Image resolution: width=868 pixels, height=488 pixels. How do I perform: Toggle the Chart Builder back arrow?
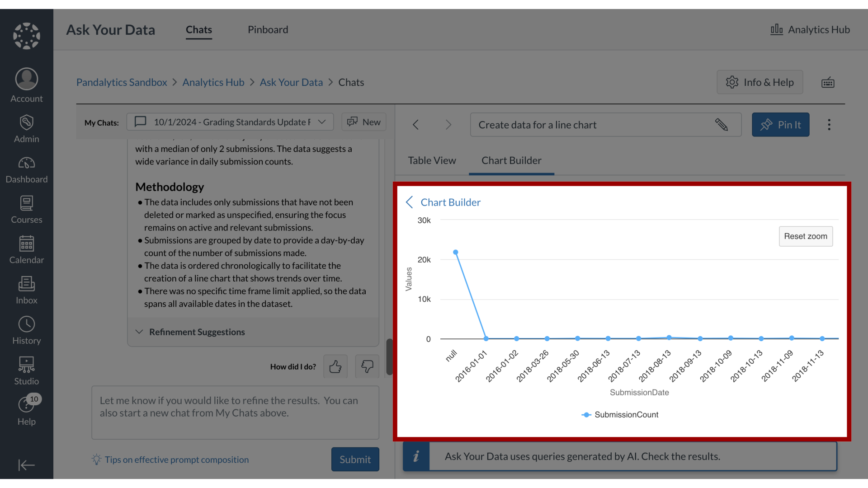click(x=410, y=202)
